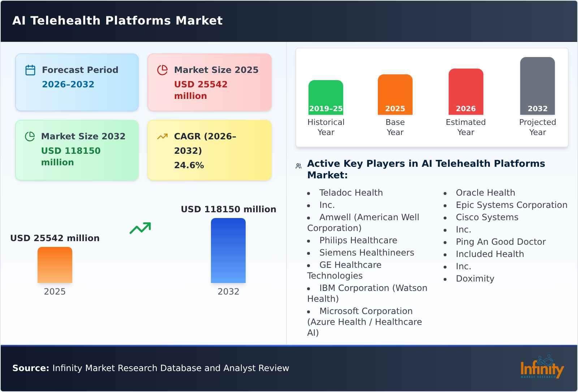The width and height of the screenshot is (578, 392).
Task: Click GE Healthcare Technologies entry
Action: point(344,270)
